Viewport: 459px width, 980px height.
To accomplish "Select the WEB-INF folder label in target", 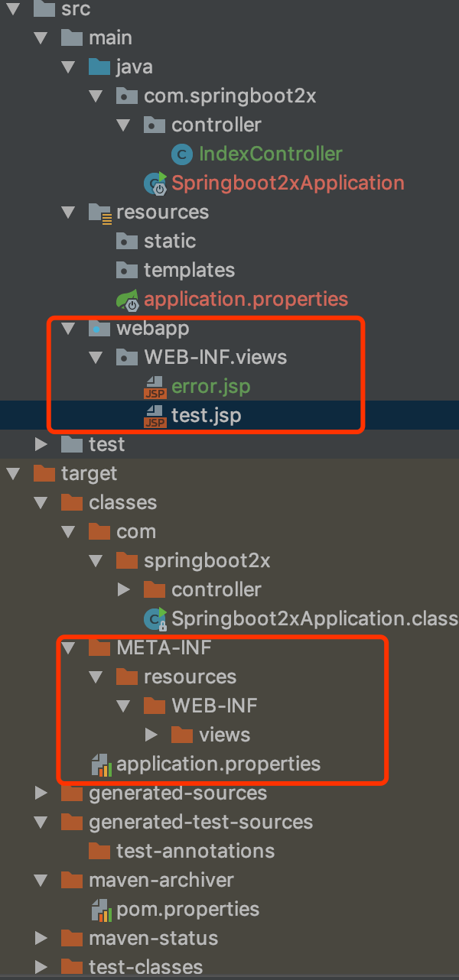I will (x=214, y=706).
